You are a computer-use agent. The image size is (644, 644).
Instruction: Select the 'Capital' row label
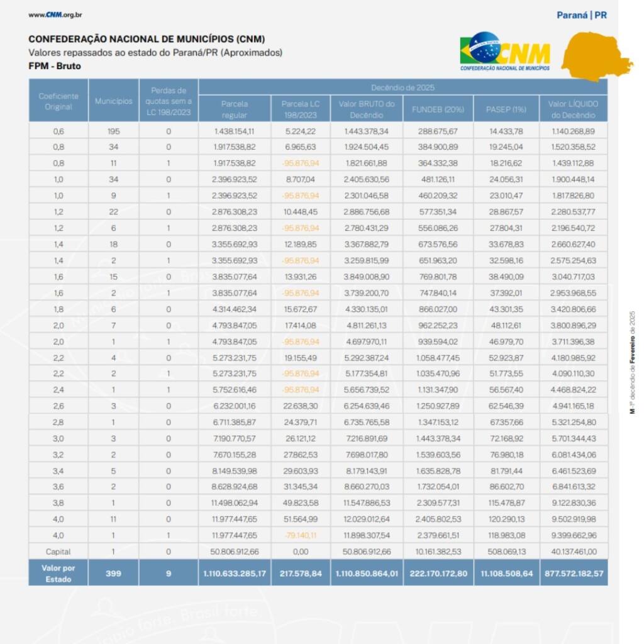click(58, 552)
